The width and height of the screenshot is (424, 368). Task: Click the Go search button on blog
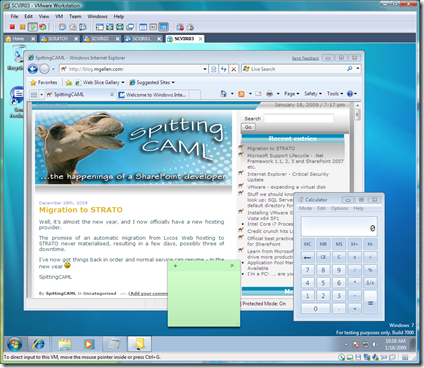(248, 127)
